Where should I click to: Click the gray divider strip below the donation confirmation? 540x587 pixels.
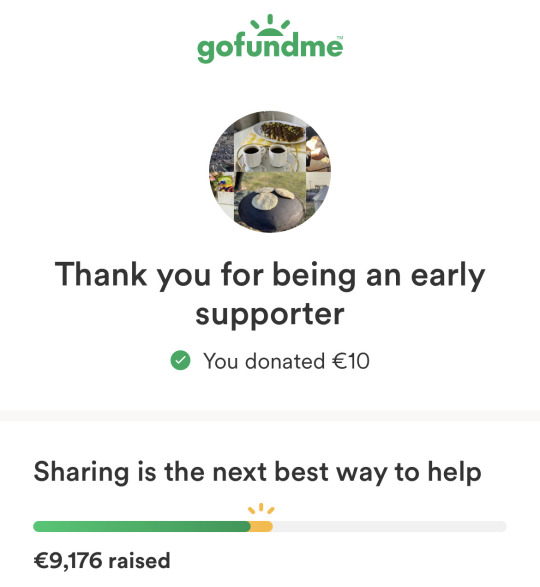pos(270,416)
